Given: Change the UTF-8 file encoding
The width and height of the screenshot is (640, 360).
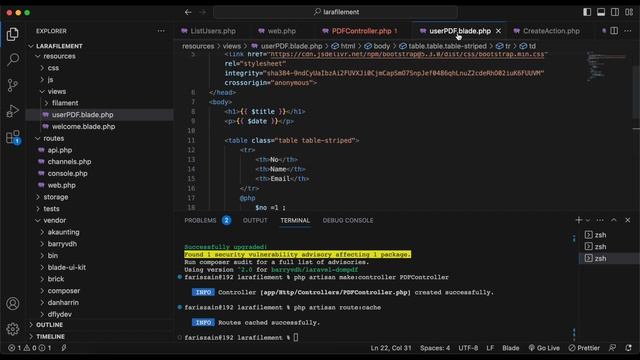Looking at the screenshot, I should pyautogui.click(x=468, y=348).
